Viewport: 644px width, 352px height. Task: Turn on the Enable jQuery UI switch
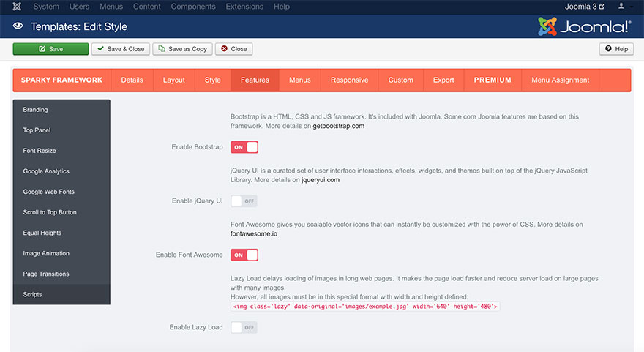tap(244, 201)
